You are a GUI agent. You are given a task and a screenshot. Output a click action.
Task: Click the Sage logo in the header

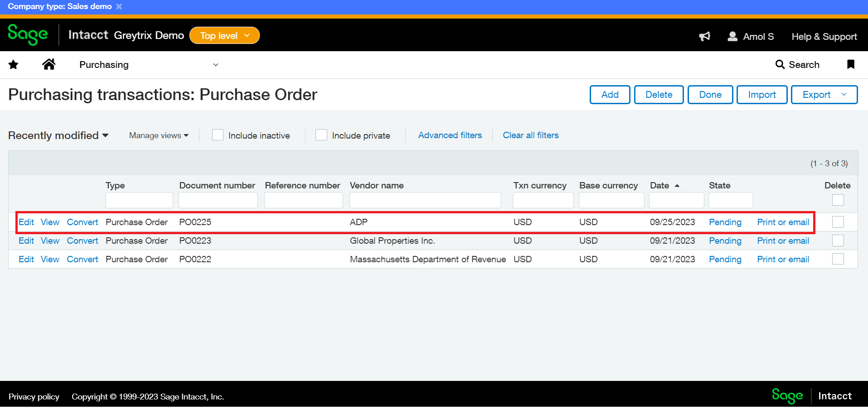tap(28, 35)
